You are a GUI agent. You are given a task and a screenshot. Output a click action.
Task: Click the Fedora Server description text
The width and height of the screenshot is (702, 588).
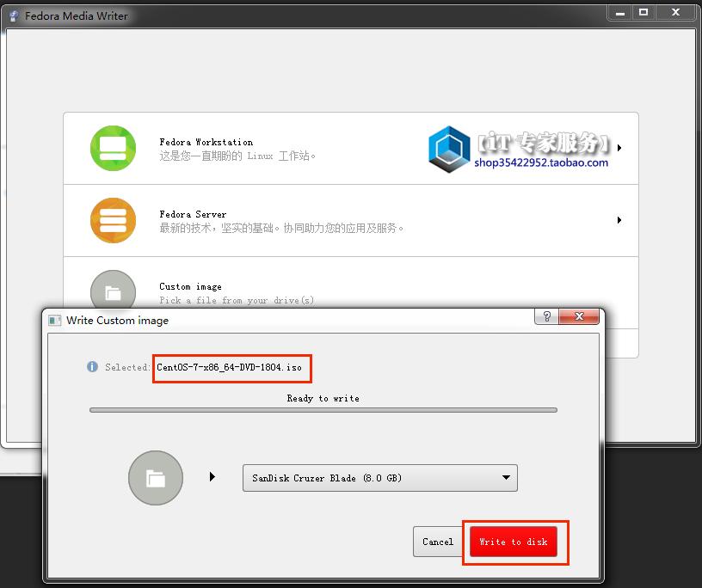281,228
